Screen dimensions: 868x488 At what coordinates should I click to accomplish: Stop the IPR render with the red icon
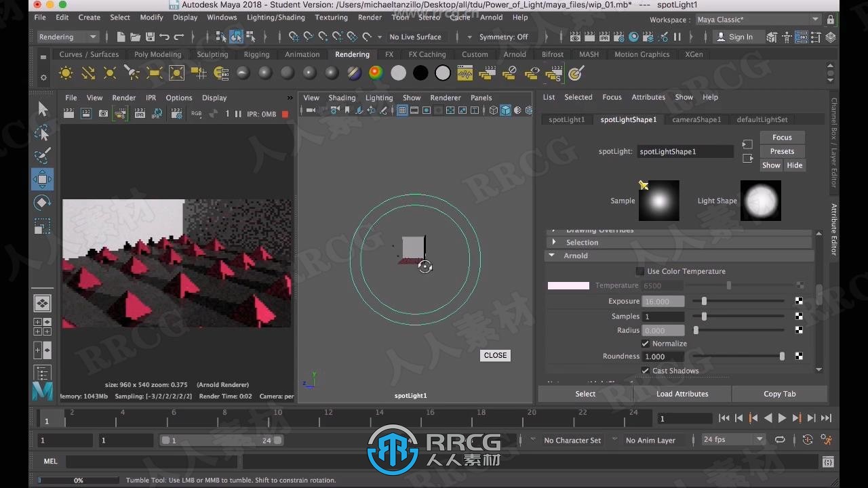pyautogui.click(x=285, y=114)
